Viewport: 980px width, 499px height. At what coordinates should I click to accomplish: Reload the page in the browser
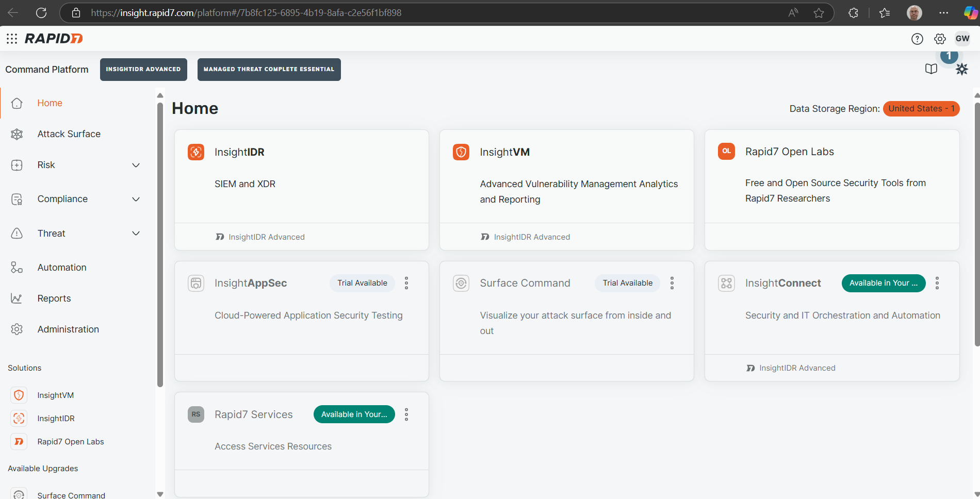[41, 13]
